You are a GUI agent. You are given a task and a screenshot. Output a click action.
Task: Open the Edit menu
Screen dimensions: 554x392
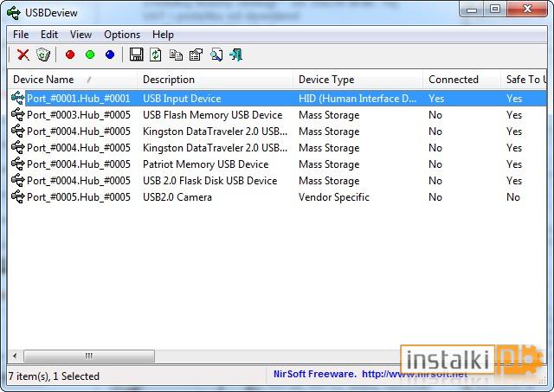click(49, 35)
